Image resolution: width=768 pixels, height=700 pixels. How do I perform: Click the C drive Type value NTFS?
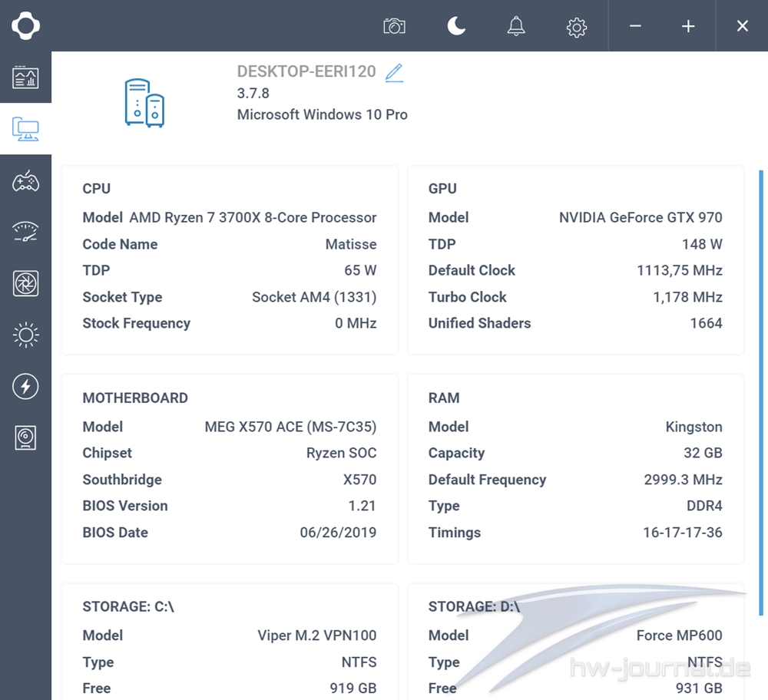(x=359, y=662)
